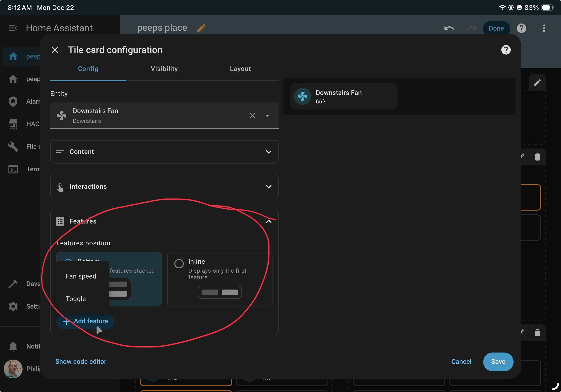Clear the Downstairs Fan entity selection
This screenshot has width=561, height=392.
(252, 116)
